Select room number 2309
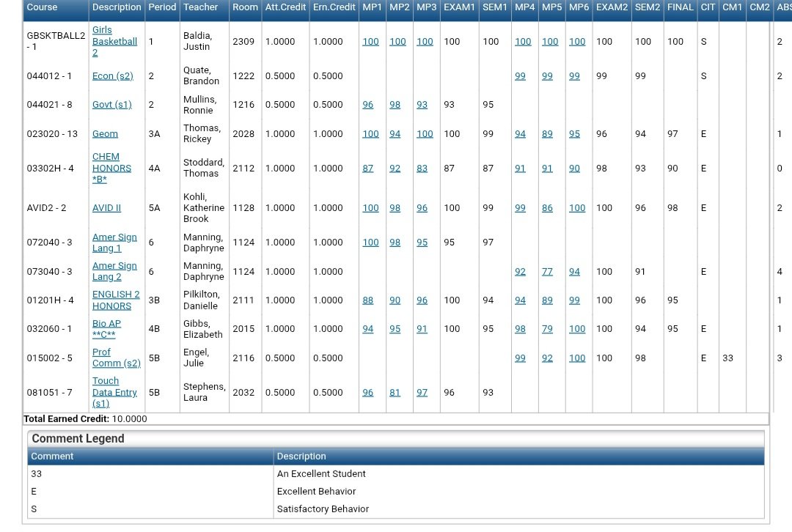Screen dimensions: 792x532 (243, 41)
